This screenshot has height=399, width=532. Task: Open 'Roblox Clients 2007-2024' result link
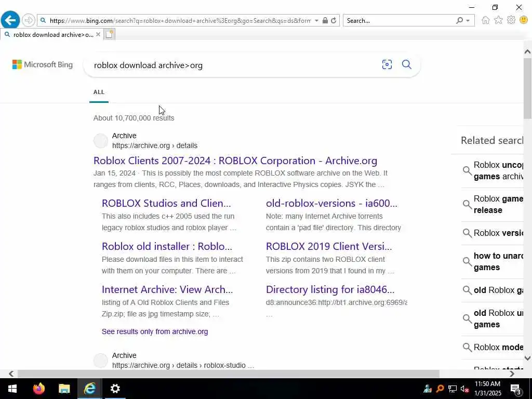(235, 161)
